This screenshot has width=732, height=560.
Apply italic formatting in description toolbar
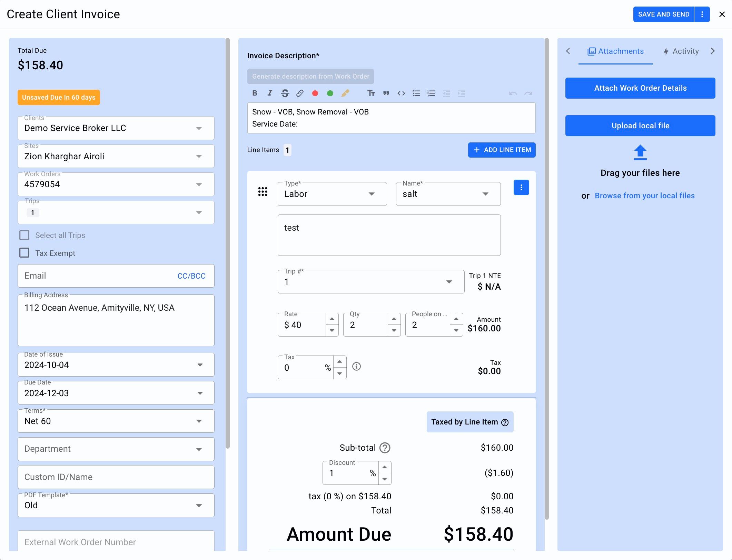pos(270,93)
